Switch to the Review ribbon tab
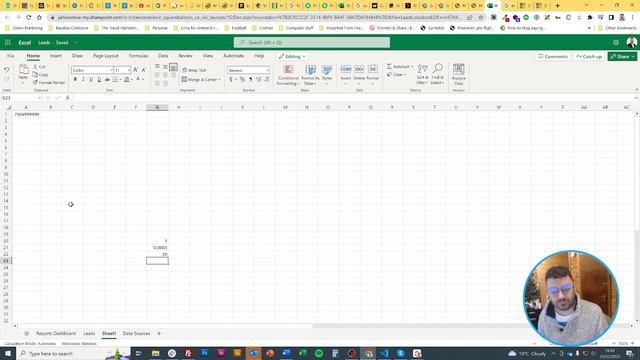 (x=185, y=56)
